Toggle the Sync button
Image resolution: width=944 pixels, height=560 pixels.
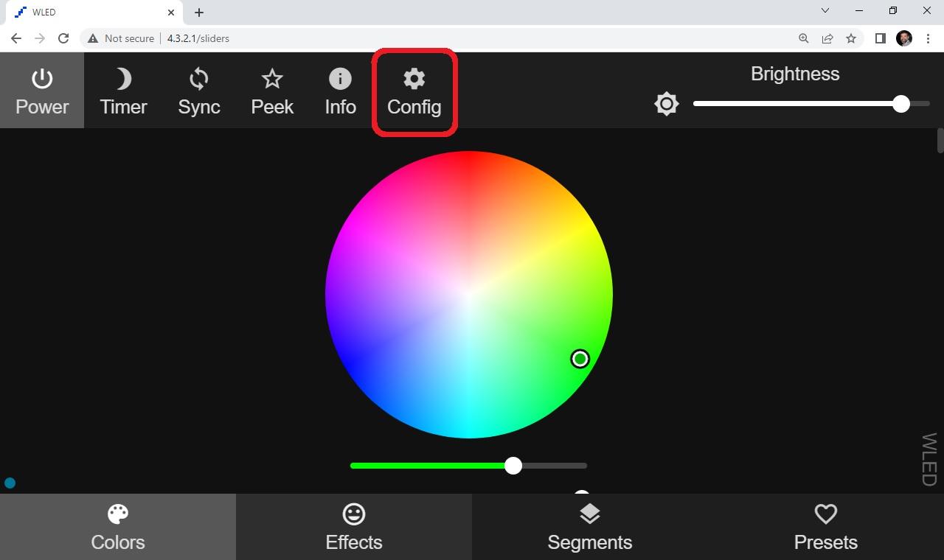199,91
